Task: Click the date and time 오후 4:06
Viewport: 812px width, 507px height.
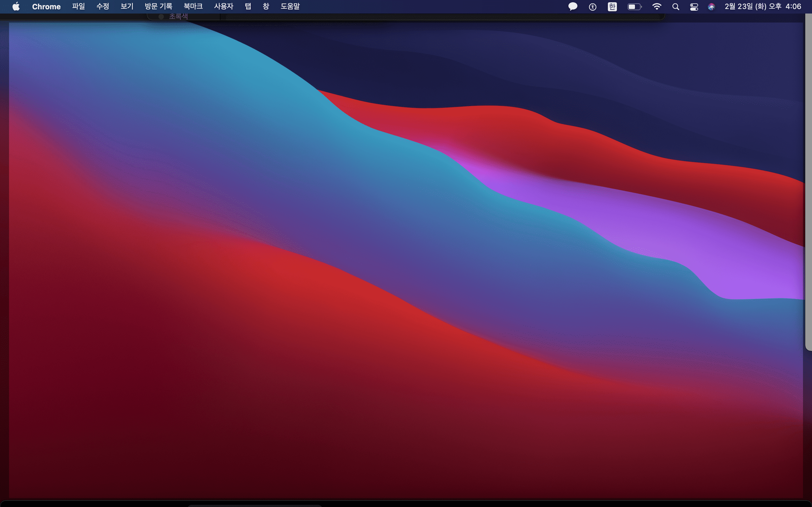Action: pyautogui.click(x=762, y=6)
